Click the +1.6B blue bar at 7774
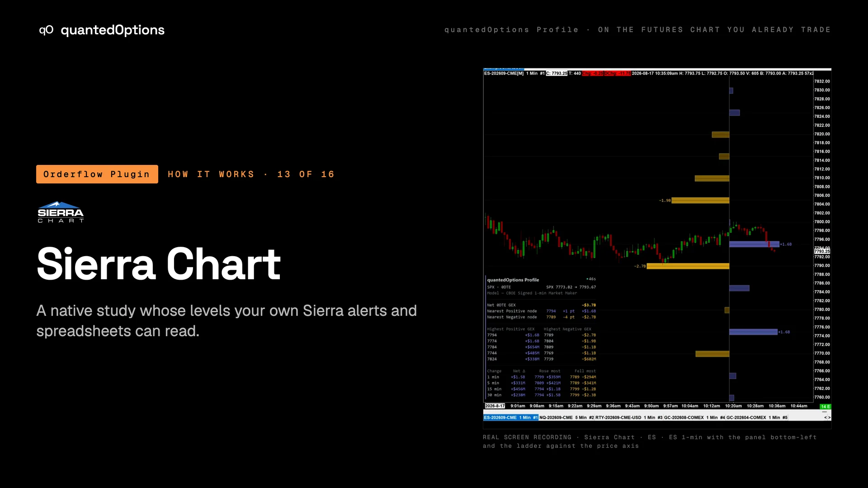Image resolution: width=868 pixels, height=488 pixels. point(753,332)
